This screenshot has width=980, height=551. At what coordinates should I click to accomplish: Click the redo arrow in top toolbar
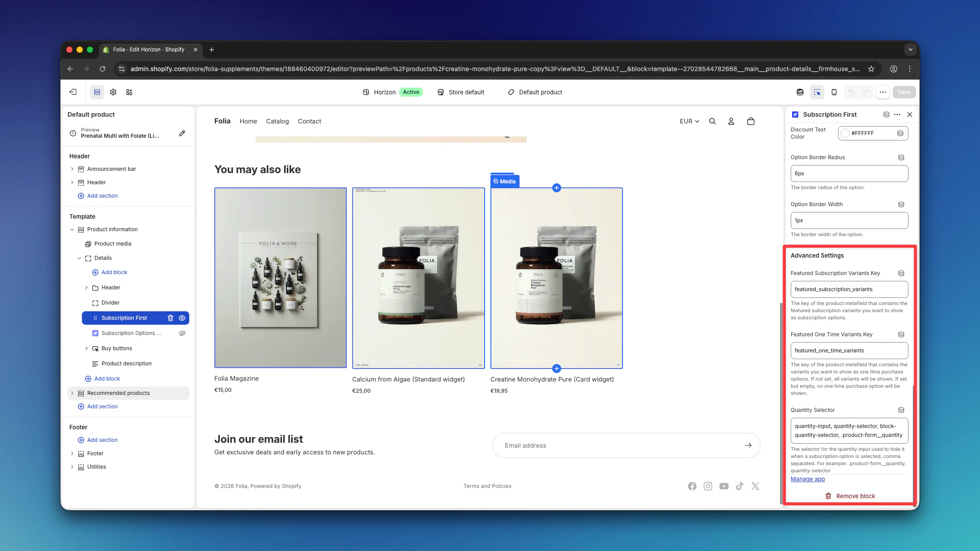tap(866, 92)
